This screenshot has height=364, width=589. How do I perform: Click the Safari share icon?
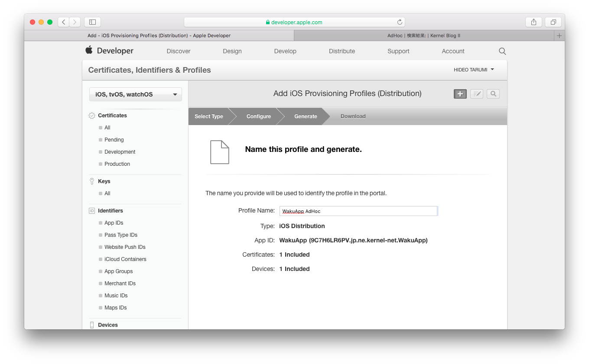[x=534, y=22]
